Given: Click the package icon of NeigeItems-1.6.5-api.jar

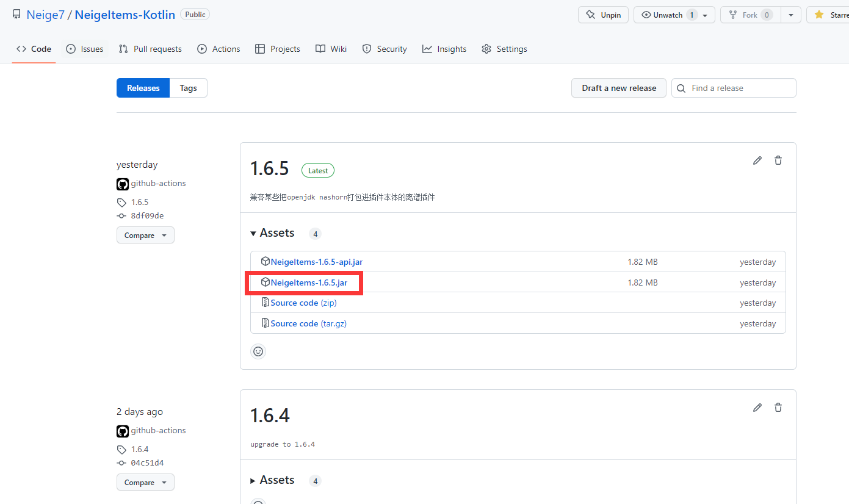Looking at the screenshot, I should pos(266,261).
